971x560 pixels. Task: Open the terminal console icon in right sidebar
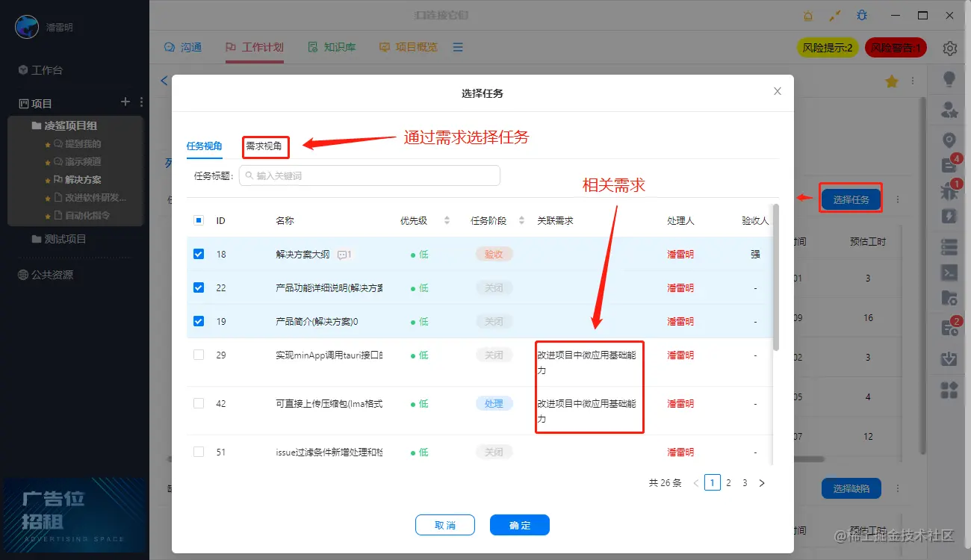(949, 272)
